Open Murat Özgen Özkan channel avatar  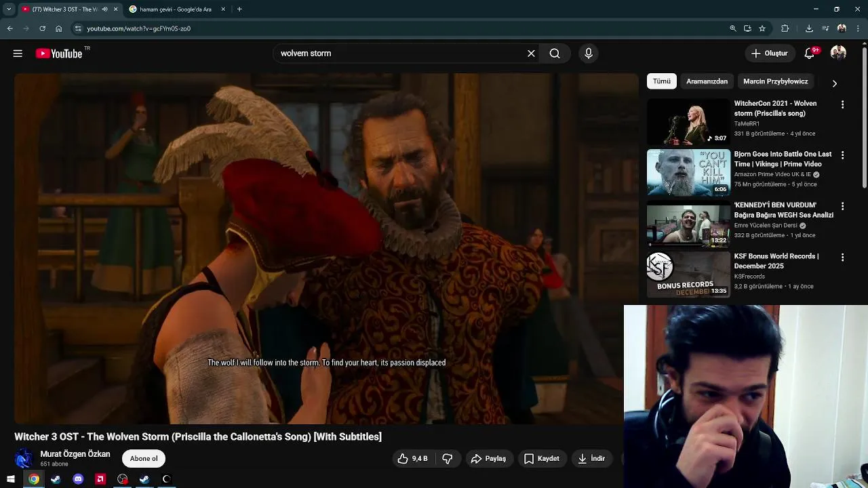[24, 459]
